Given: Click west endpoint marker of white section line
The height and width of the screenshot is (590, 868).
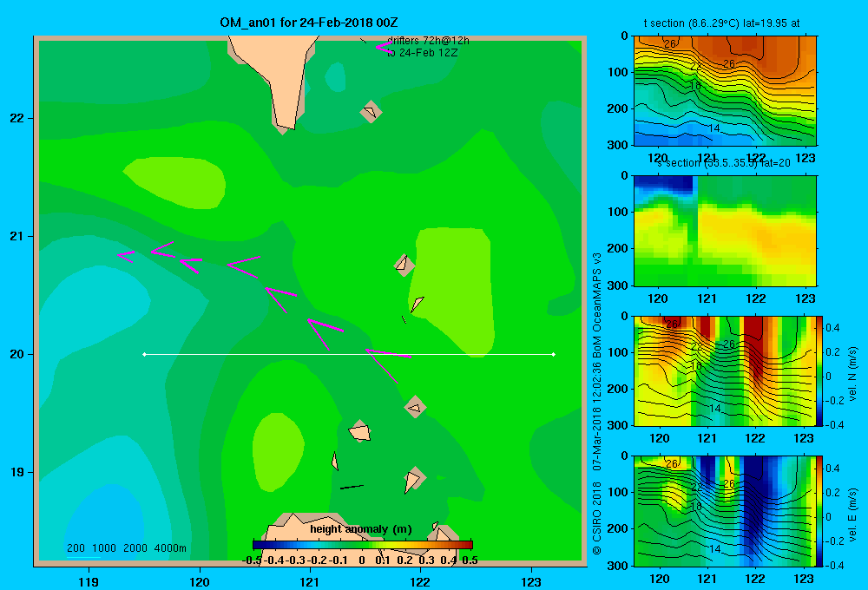Looking at the screenshot, I should pyautogui.click(x=144, y=354).
